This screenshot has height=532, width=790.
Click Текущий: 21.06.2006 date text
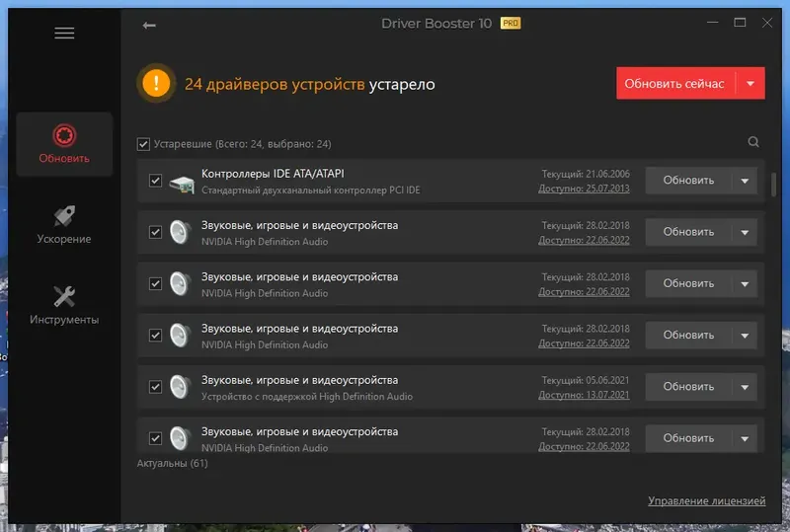586,174
